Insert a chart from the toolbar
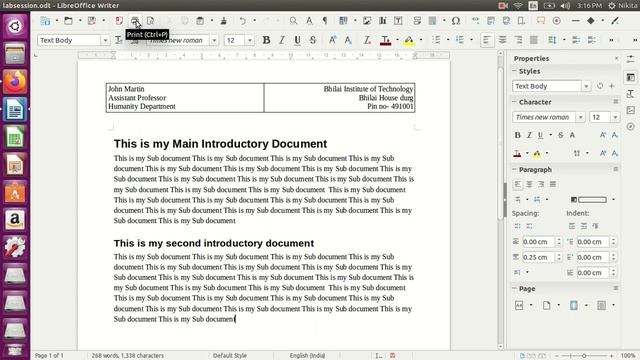The height and width of the screenshot is (360, 640). (383, 20)
